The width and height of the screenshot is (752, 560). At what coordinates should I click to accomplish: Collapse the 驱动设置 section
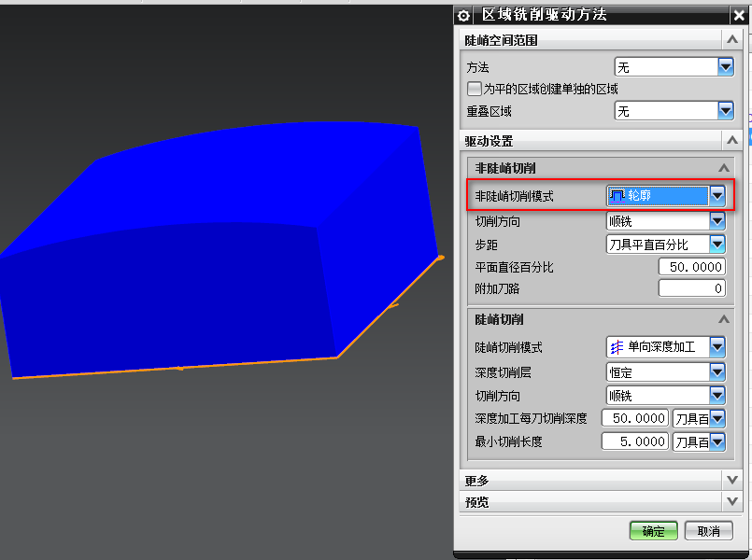[x=731, y=141]
